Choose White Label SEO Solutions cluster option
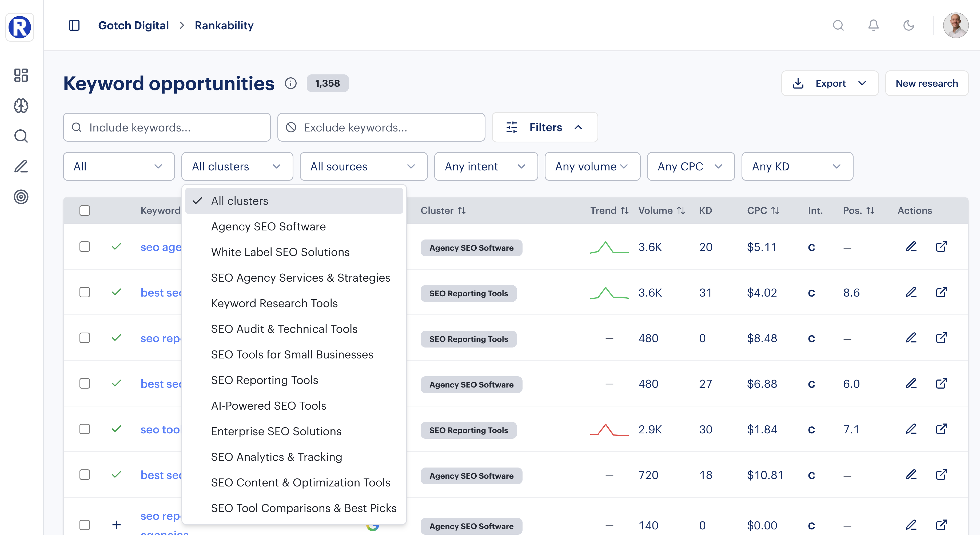Screen dimensions: 980x535 (x=280, y=252)
